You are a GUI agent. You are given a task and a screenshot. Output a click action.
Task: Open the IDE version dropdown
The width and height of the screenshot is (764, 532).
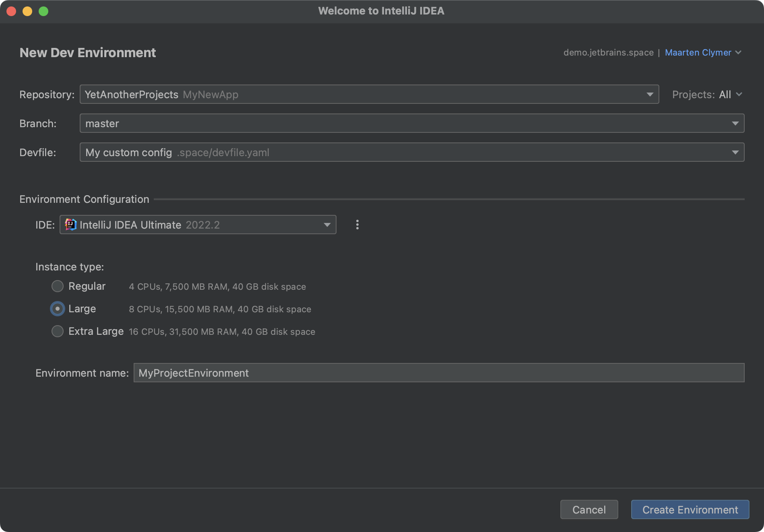tap(327, 225)
